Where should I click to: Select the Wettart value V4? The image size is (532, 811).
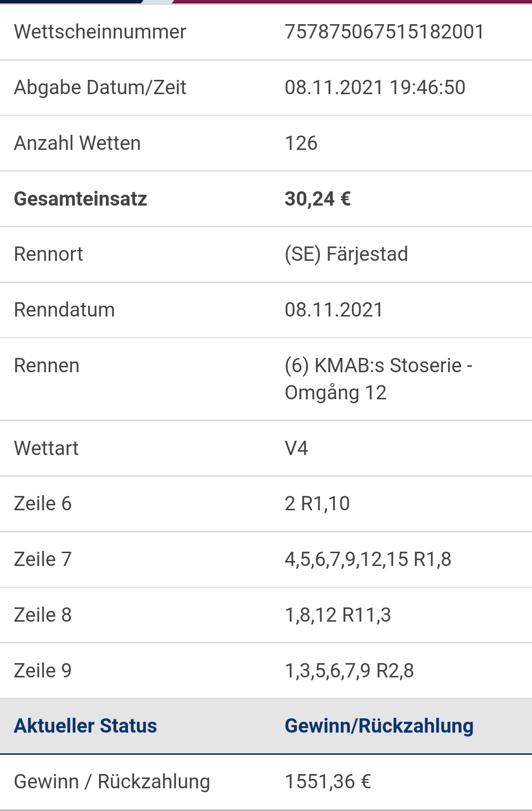coord(296,449)
